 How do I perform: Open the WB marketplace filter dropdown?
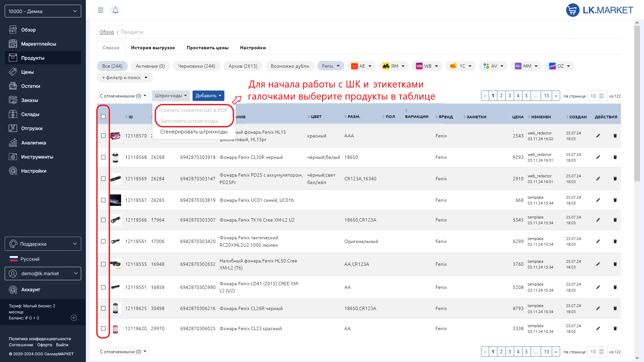(427, 66)
